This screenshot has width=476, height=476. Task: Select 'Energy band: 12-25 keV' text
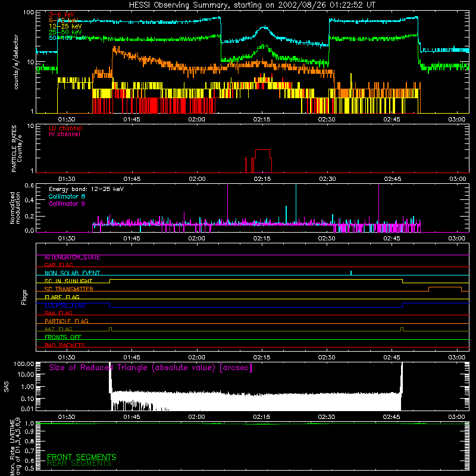(86, 189)
